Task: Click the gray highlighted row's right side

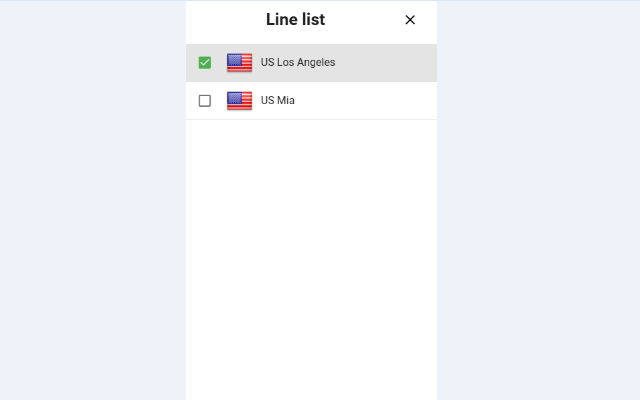Action: pos(400,63)
